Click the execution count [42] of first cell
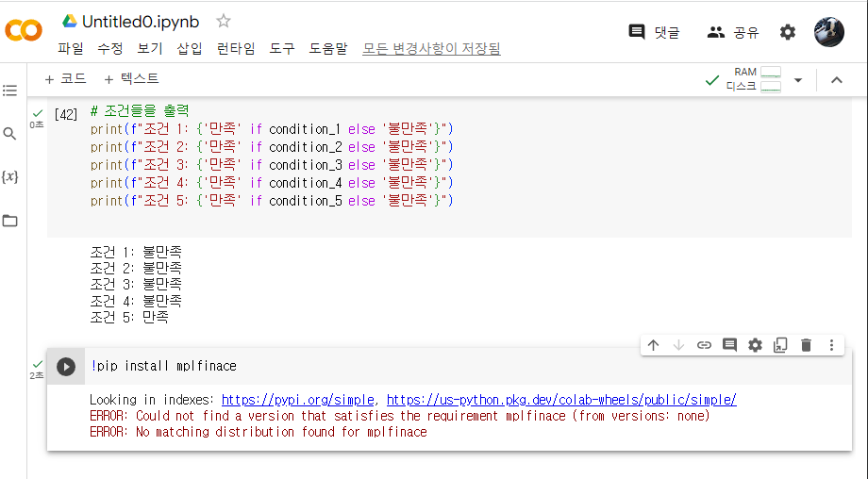868x479 pixels. click(66, 114)
